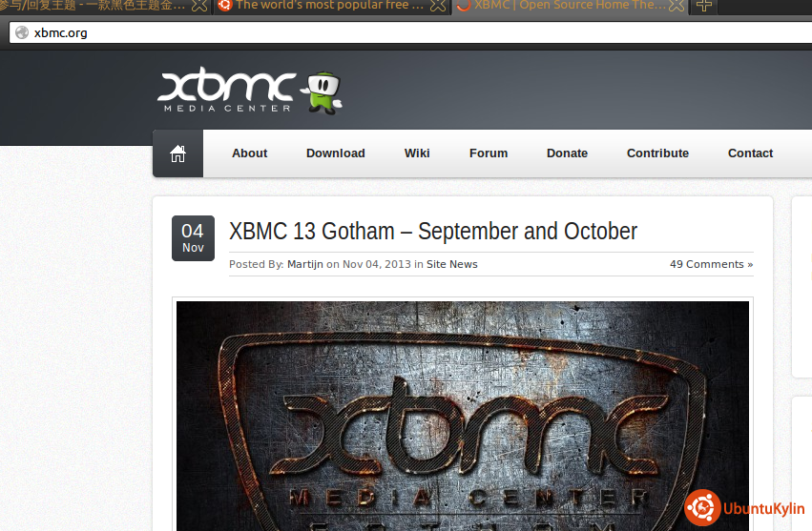Close the 'world's most popular free' tab
This screenshot has width=812, height=531.
tap(437, 6)
